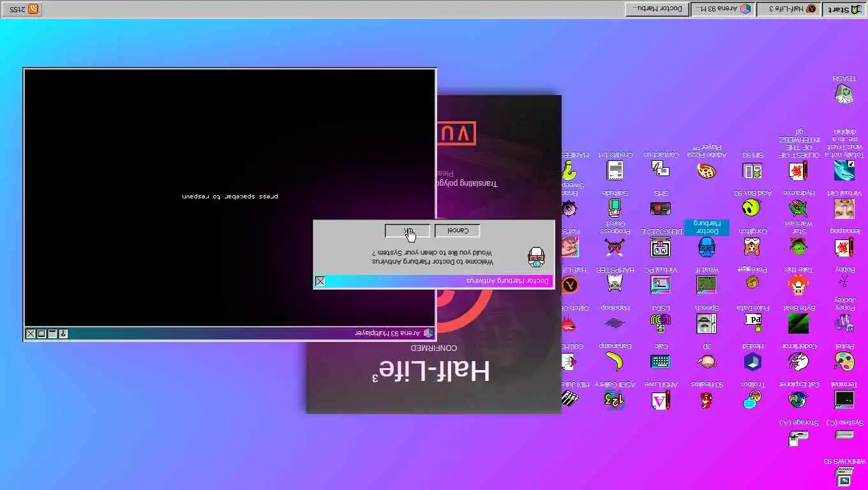
Task: Launch the Byte Beat icon
Action: click(798, 323)
